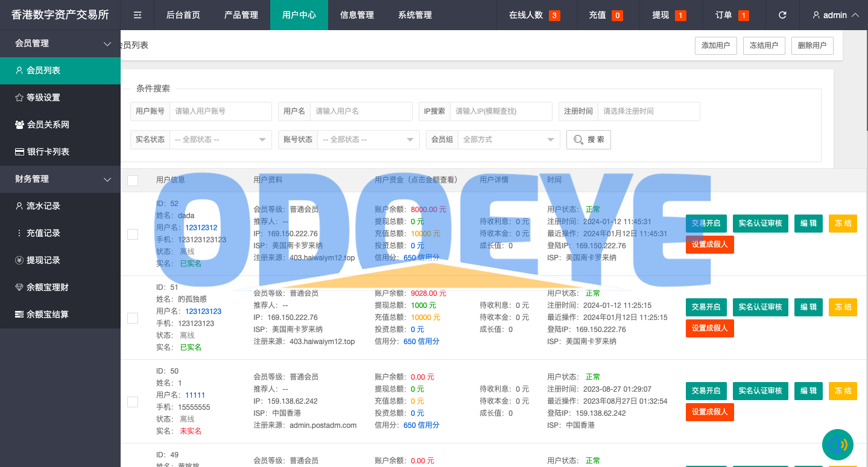Click the 添加用户 button
The image size is (868, 467).
coord(716,46)
